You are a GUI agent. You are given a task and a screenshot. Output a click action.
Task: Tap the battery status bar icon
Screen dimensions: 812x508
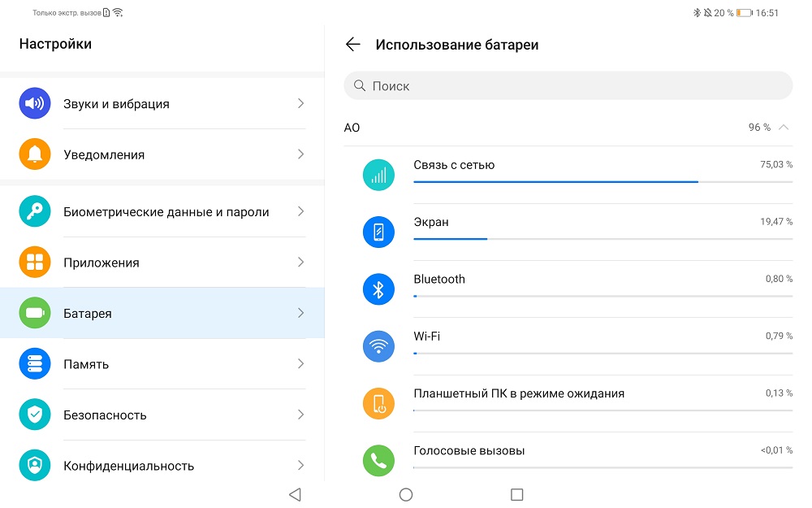744,12
